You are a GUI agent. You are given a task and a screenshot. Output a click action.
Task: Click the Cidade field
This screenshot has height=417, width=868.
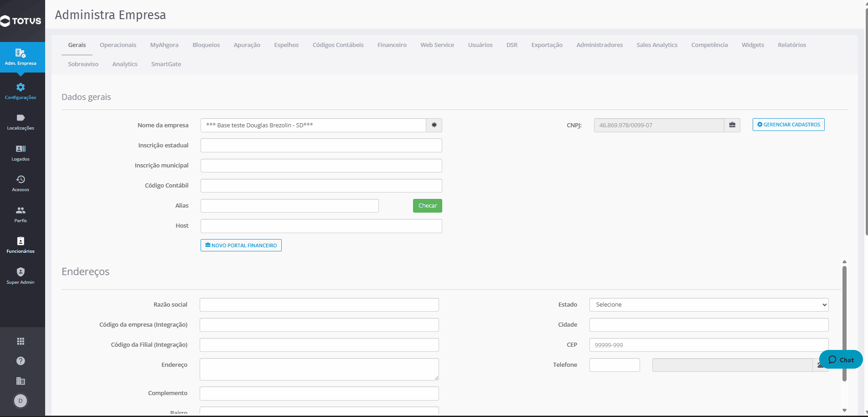click(709, 325)
